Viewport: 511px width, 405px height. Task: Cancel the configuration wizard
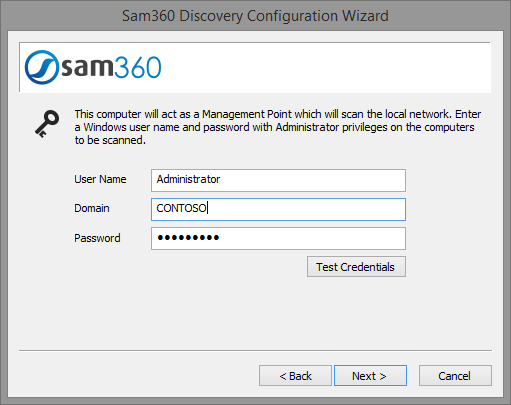455,376
